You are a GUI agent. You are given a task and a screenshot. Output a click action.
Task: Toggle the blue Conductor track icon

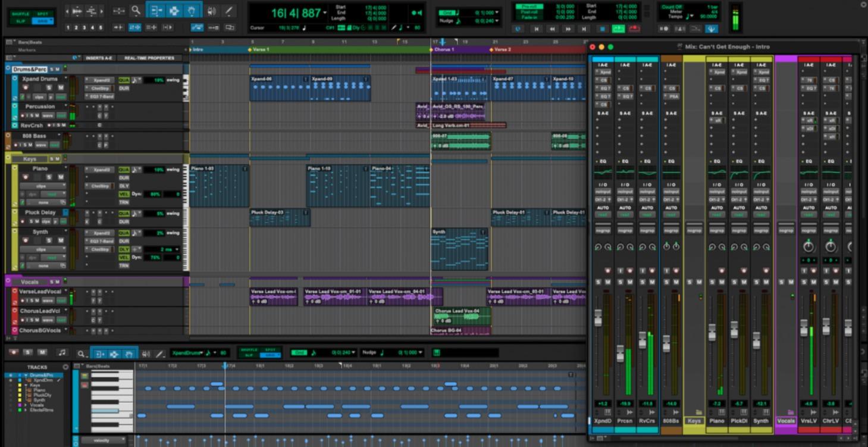(x=711, y=29)
